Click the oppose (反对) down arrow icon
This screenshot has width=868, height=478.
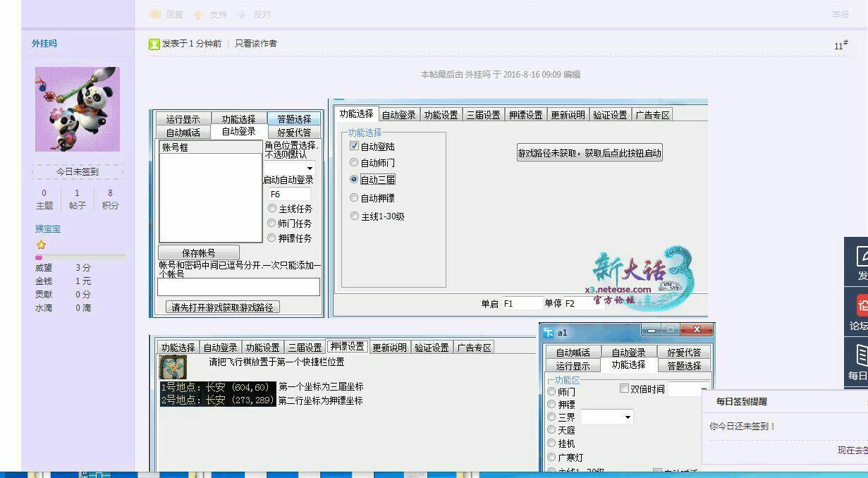tap(243, 14)
